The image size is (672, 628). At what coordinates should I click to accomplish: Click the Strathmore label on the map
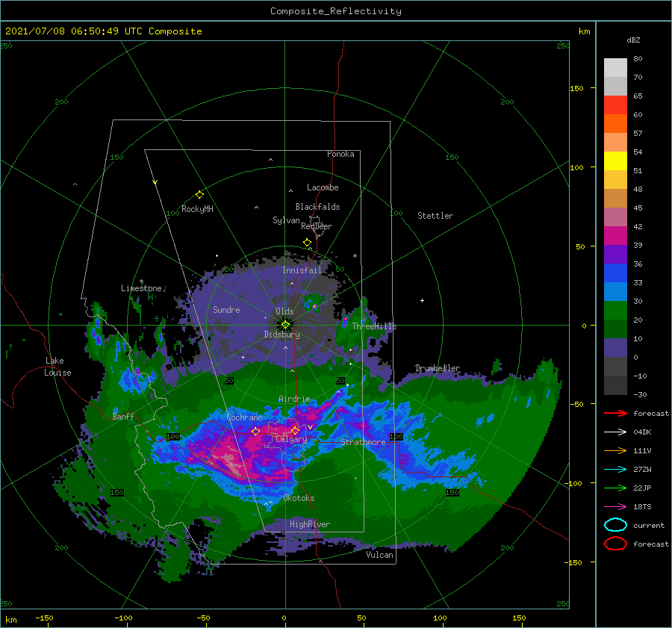363,442
